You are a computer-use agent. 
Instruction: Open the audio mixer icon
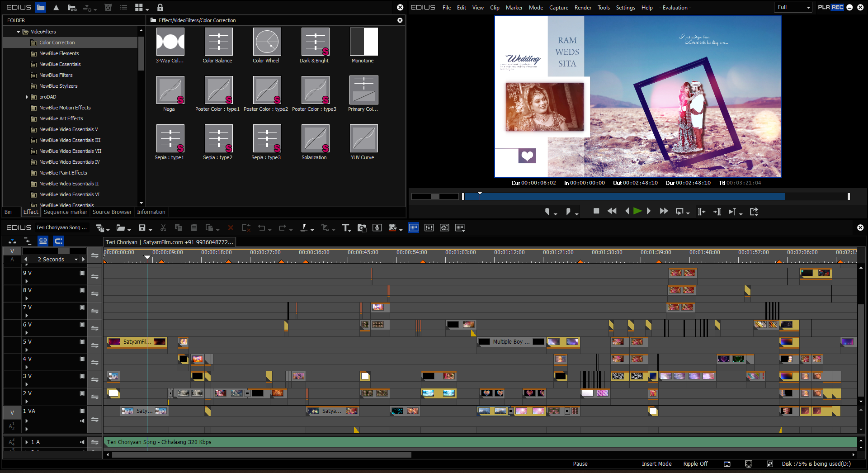click(x=429, y=228)
